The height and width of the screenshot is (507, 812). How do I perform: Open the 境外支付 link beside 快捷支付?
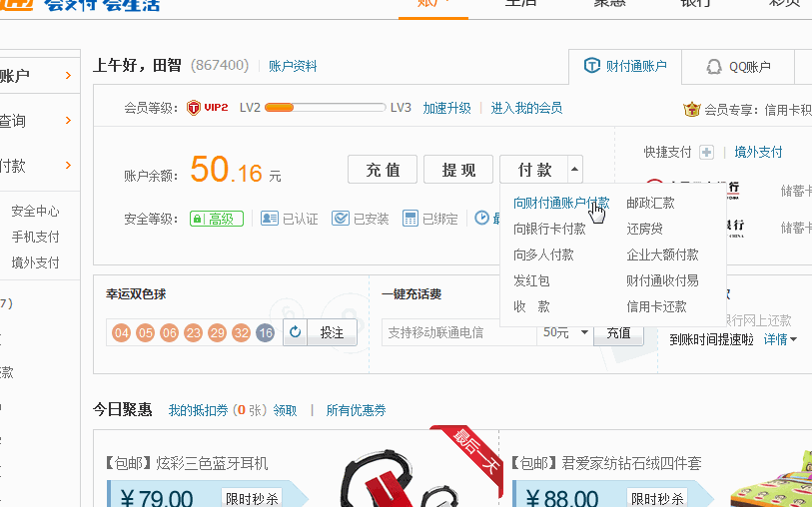(x=758, y=152)
